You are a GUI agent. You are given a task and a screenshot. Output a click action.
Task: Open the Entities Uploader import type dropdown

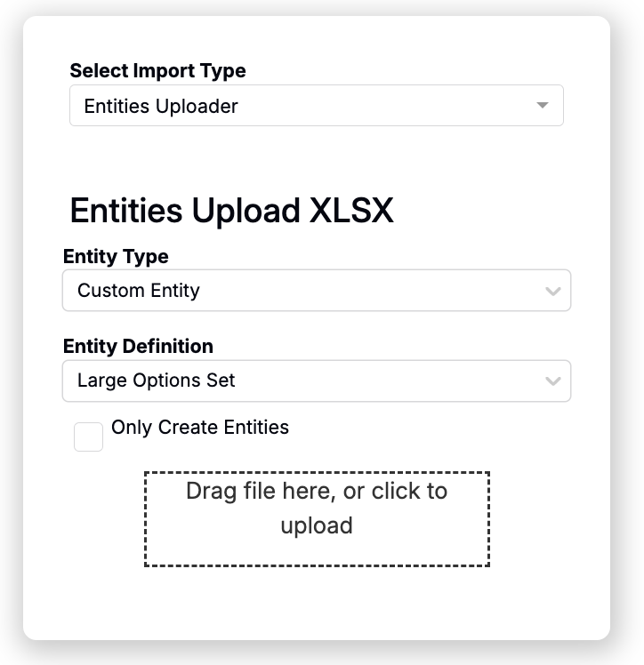[316, 106]
